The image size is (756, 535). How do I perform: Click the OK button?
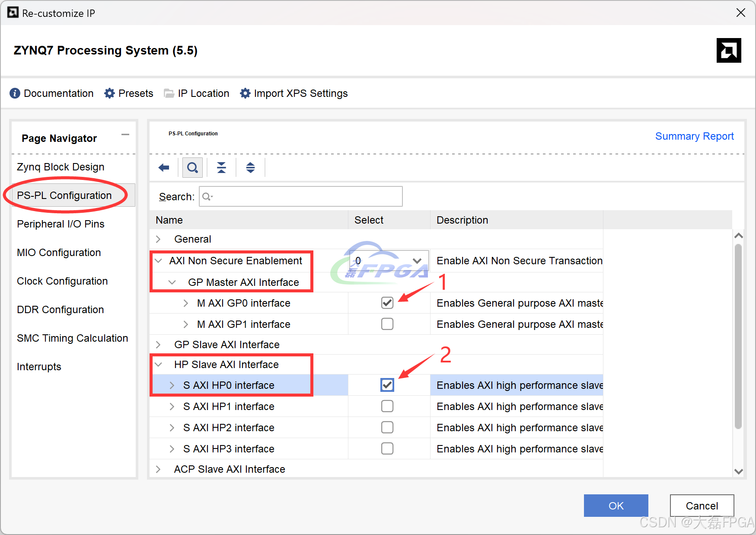click(x=616, y=506)
